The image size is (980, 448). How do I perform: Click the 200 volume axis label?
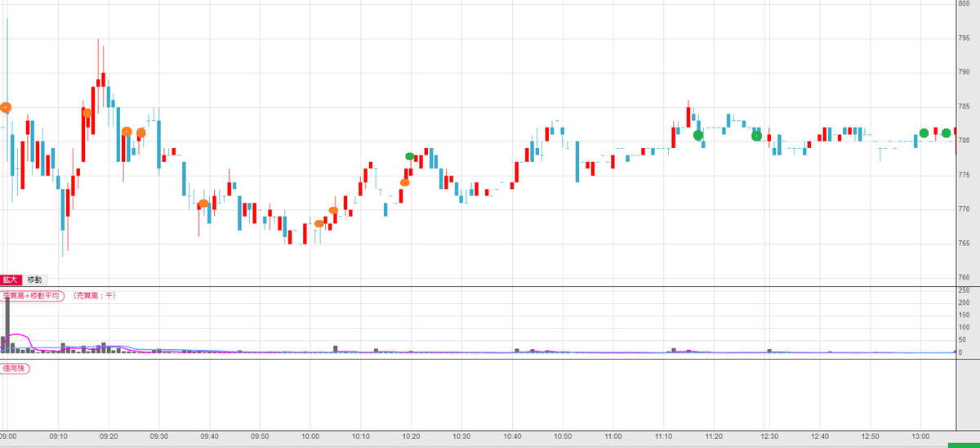(964, 302)
